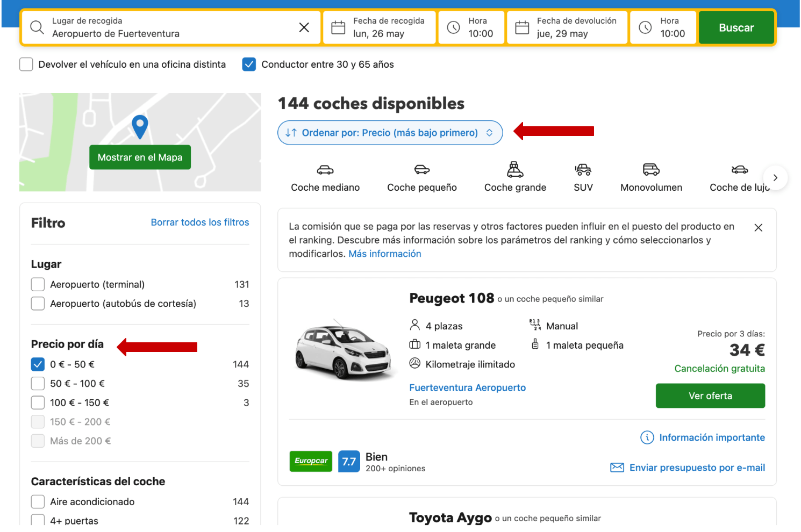Click Borrar todos los filtros link
801x532 pixels.
200,222
